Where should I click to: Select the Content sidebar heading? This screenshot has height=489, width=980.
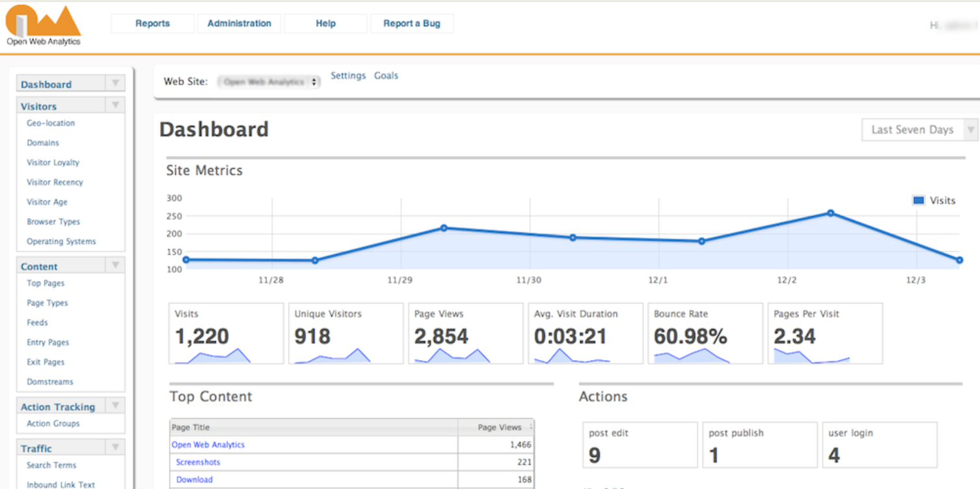[x=39, y=267]
